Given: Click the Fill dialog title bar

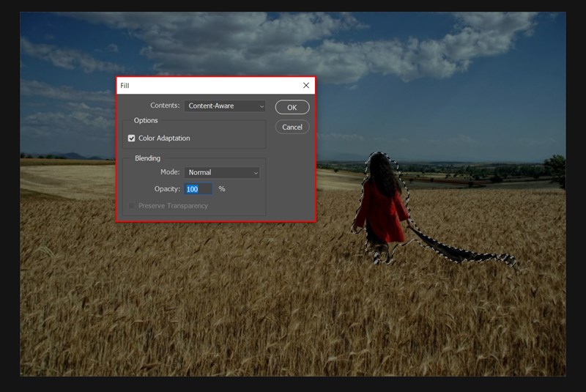Looking at the screenshot, I should pos(215,86).
